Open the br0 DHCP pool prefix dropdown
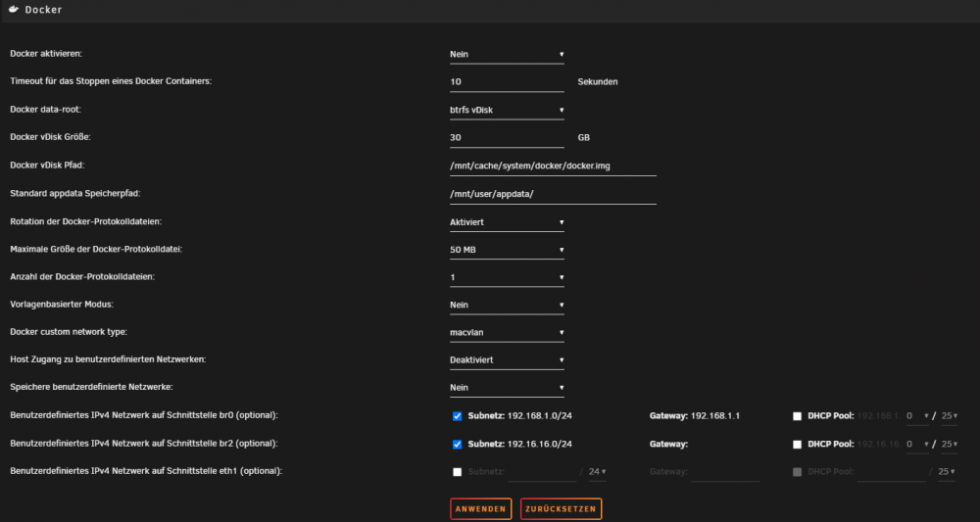This screenshot has height=522, width=980. click(x=950, y=416)
